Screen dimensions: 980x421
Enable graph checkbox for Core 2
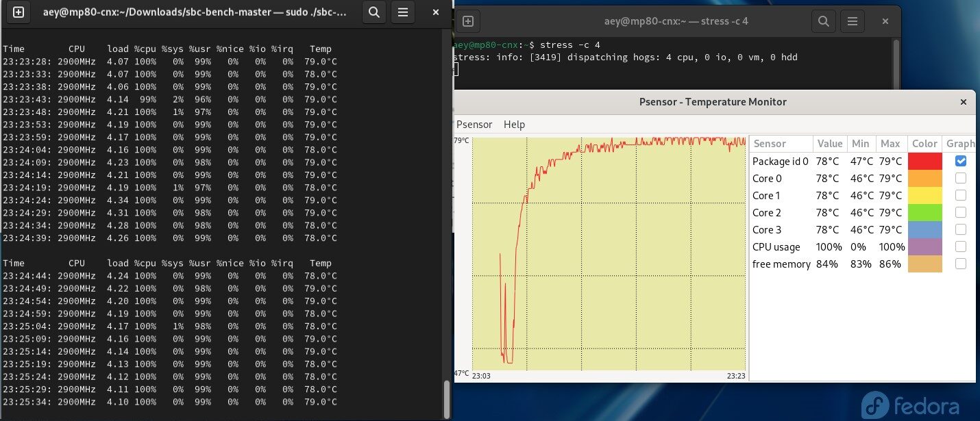coord(961,212)
